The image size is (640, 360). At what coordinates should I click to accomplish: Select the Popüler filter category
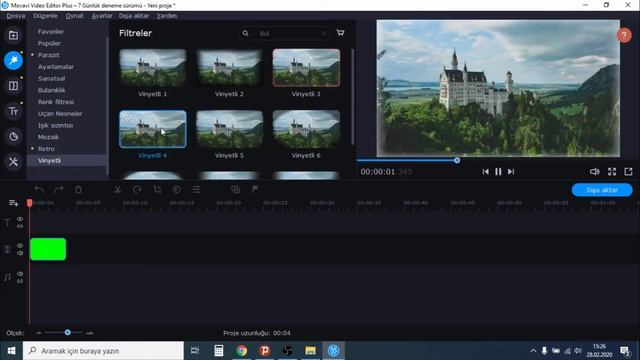[49, 43]
